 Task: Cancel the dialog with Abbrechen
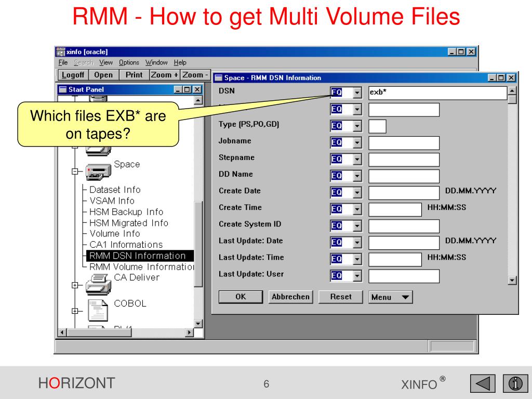(291, 297)
